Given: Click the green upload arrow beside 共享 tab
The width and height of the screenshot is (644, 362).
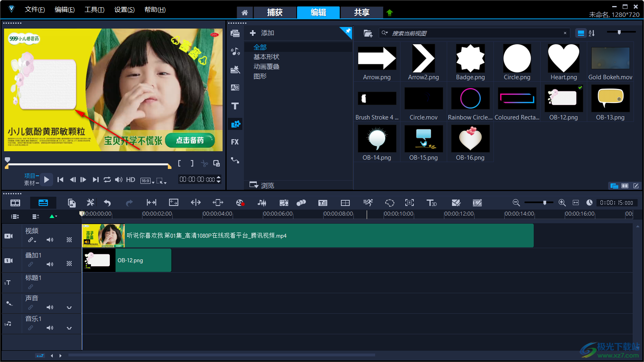Looking at the screenshot, I should pyautogui.click(x=389, y=12).
